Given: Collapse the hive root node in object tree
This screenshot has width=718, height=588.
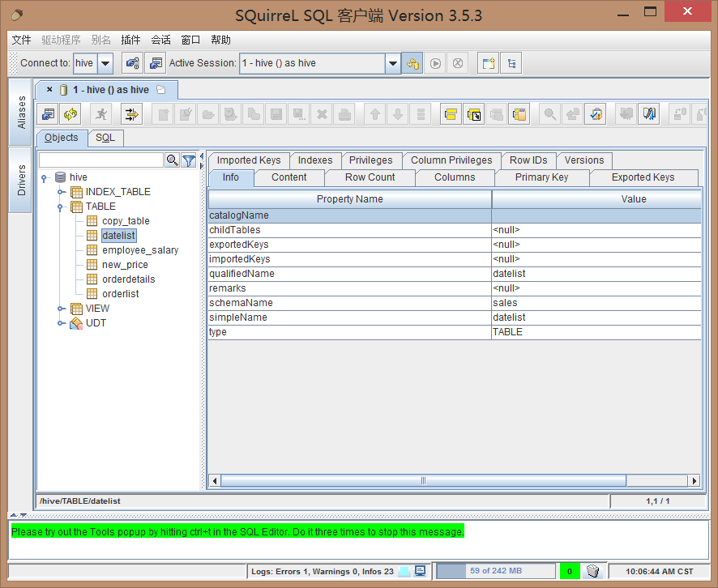Looking at the screenshot, I should coord(44,177).
